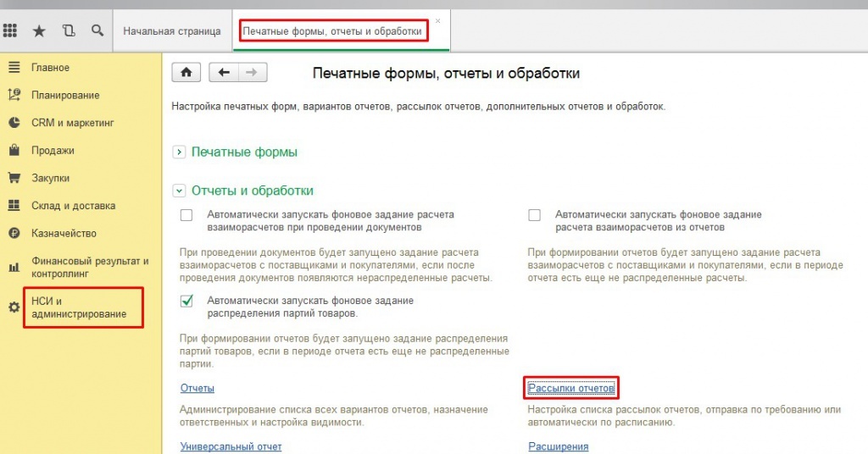Image resolution: width=868 pixels, height=454 pixels.
Task: Click the Закупки cart icon
Action: pos(14,178)
